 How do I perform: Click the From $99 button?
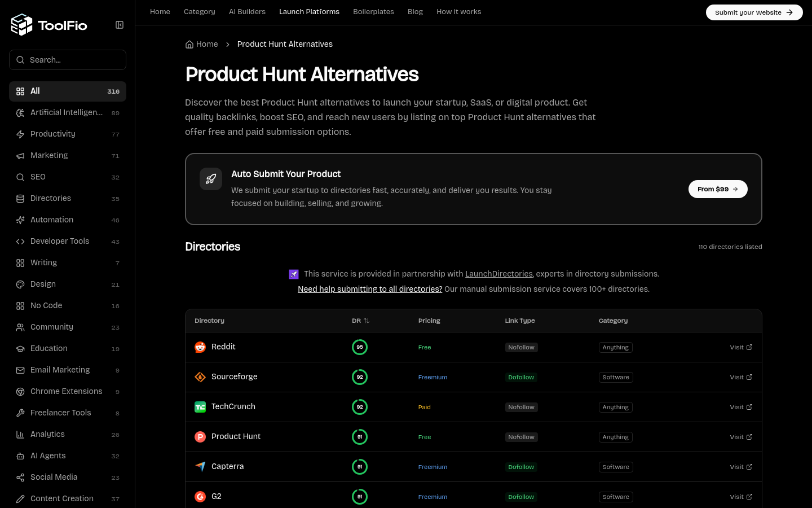coord(718,189)
